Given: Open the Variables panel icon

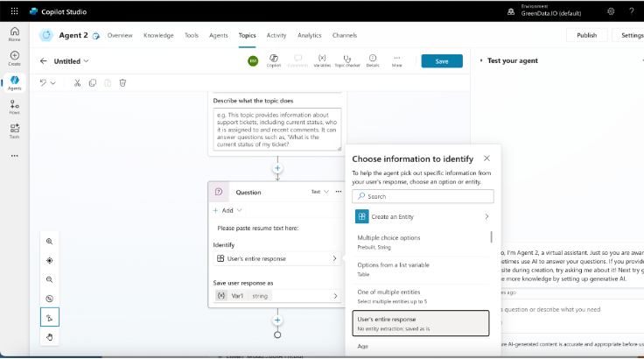Looking at the screenshot, I should (322, 60).
